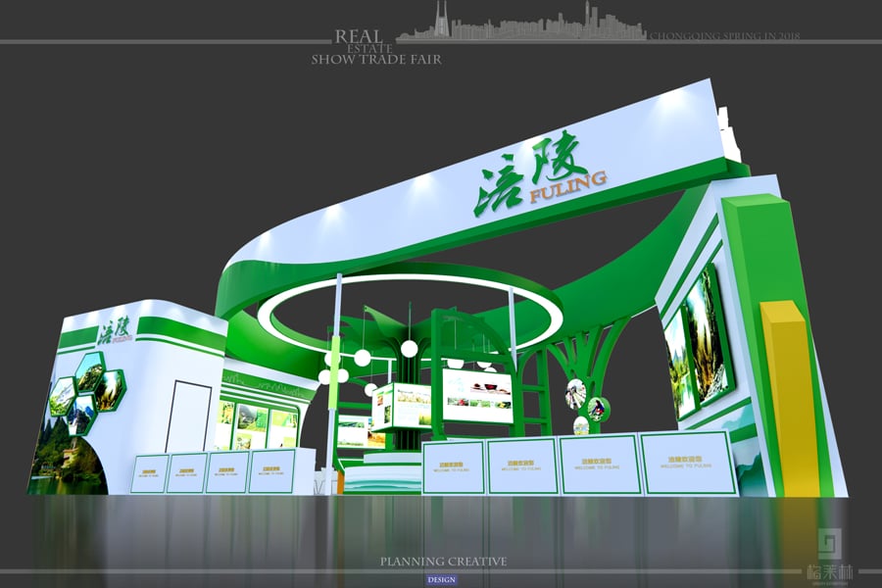
Task: Click the "CHONGQING SPRING IN 2018" caption
Action: (x=724, y=36)
